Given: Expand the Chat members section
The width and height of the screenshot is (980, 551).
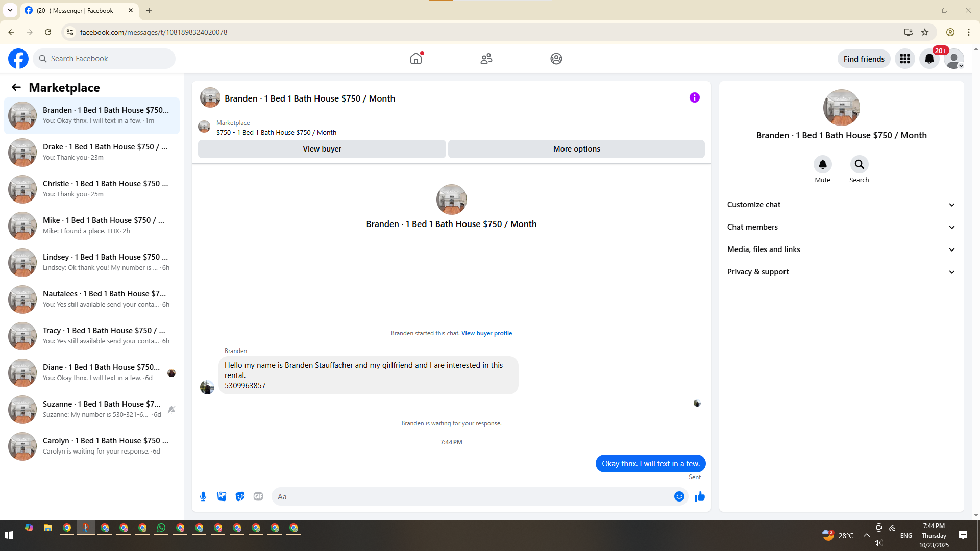Looking at the screenshot, I should [x=841, y=227].
